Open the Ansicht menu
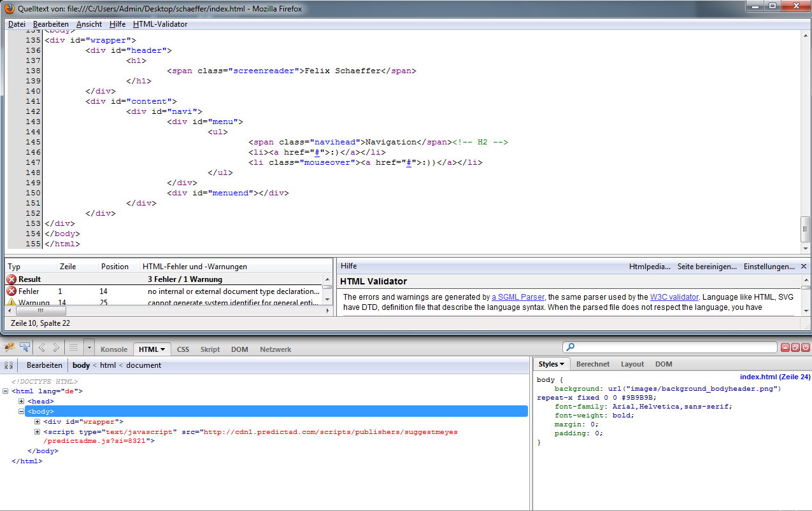This screenshot has width=812, height=511. coord(89,24)
